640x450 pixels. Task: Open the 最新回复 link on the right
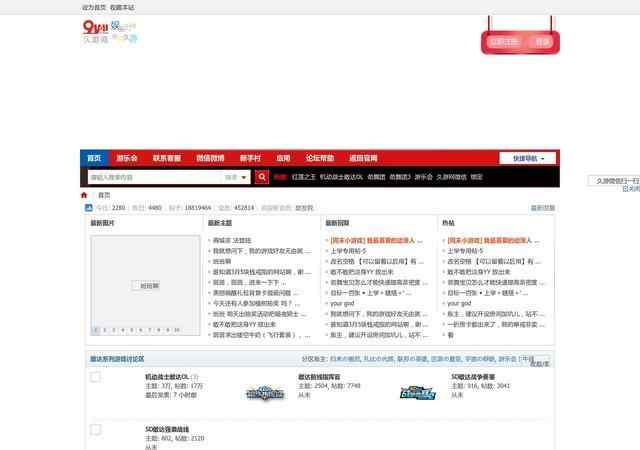click(542, 208)
